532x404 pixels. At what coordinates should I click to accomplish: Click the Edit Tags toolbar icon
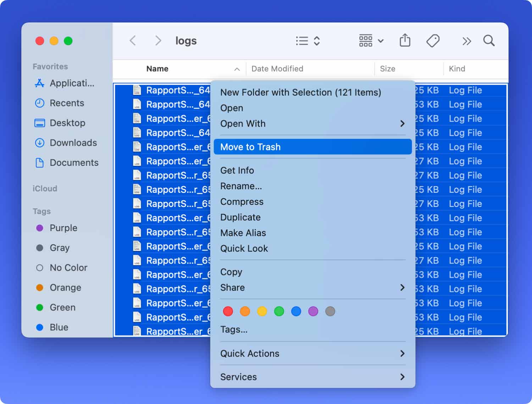pyautogui.click(x=433, y=41)
